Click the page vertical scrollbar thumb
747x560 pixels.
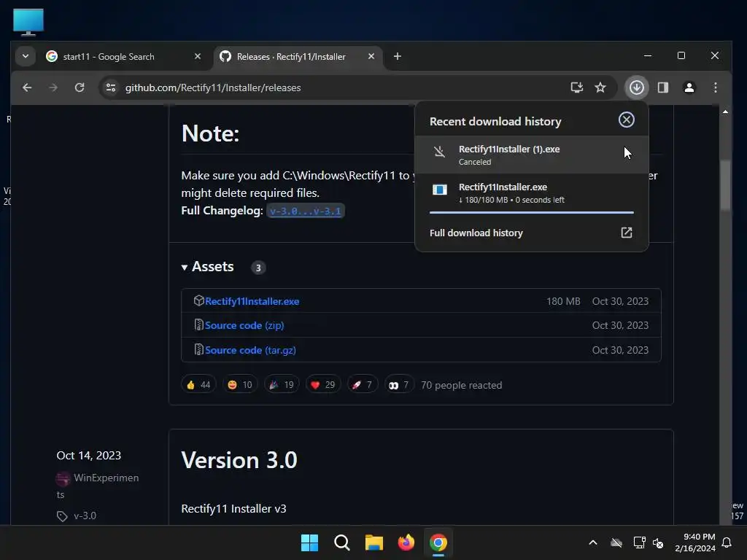(x=725, y=184)
